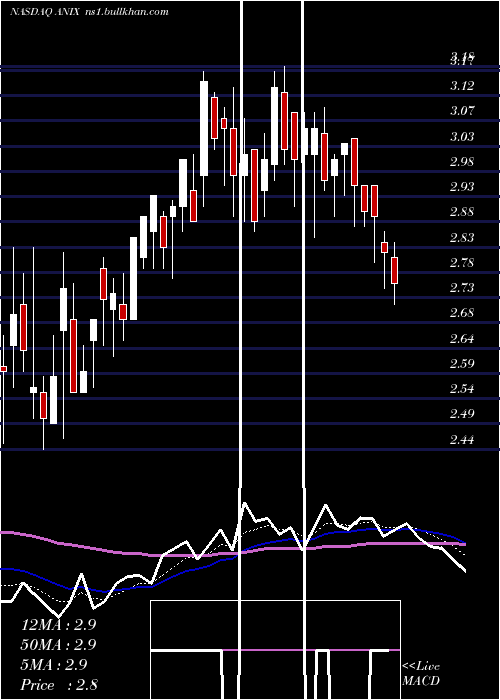500x700 pixels.
Task: Select the 3.12 price axis label
Action: click(462, 86)
